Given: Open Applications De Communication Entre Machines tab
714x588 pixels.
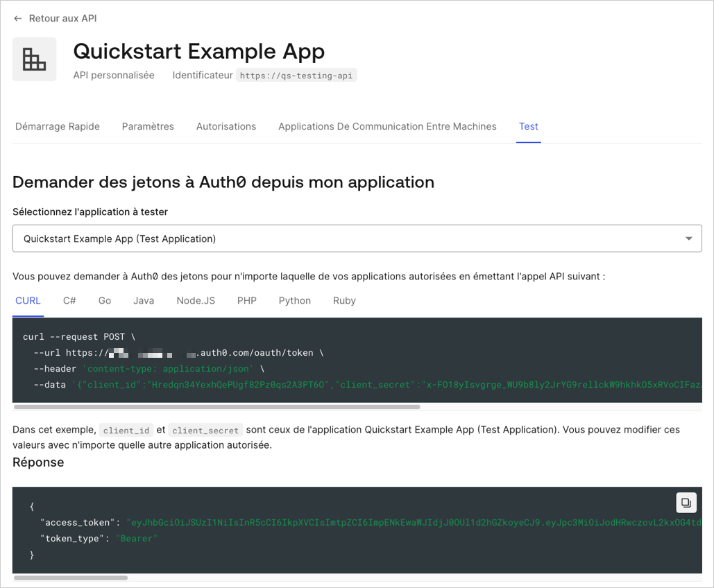Looking at the screenshot, I should pyautogui.click(x=387, y=126).
